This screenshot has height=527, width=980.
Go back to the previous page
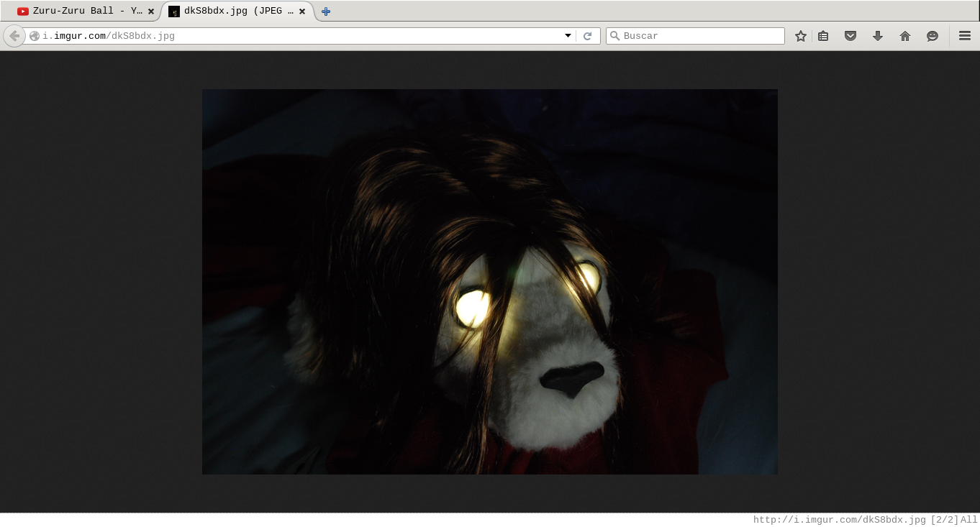[14, 36]
